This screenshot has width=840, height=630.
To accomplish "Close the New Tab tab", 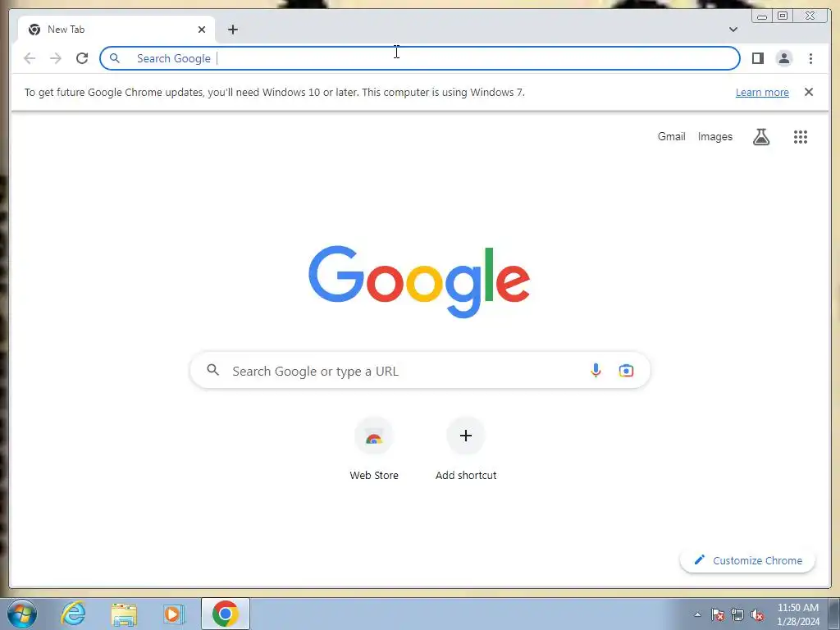I will pyautogui.click(x=202, y=30).
